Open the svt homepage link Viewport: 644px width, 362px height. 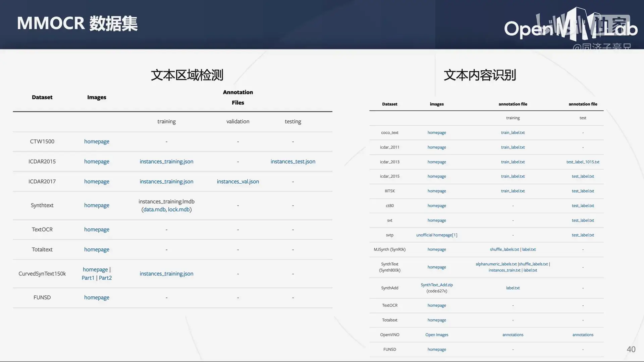click(437, 221)
